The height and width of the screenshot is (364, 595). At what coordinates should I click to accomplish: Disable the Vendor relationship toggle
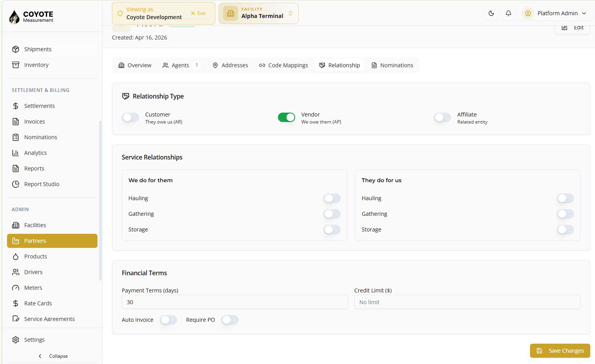coord(287,117)
